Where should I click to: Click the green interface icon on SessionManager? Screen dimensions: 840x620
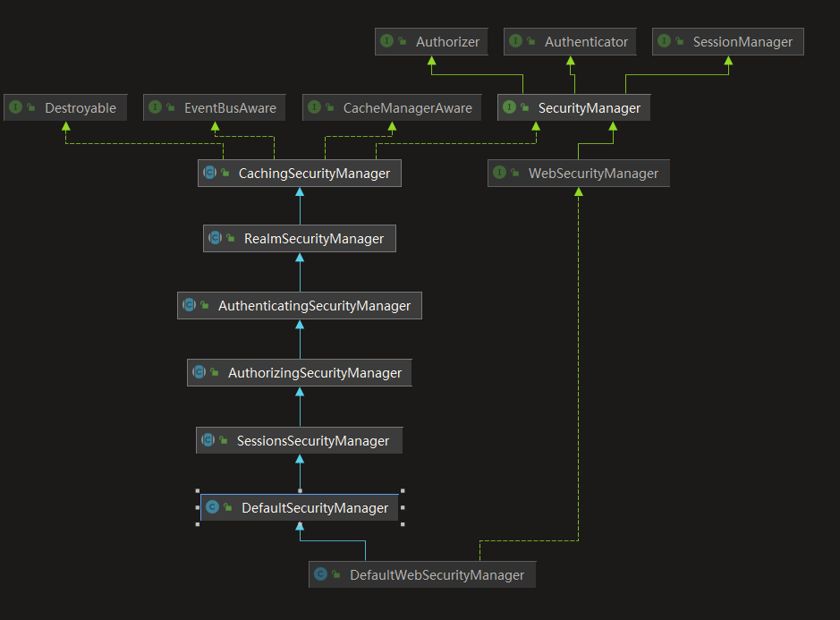click(664, 41)
